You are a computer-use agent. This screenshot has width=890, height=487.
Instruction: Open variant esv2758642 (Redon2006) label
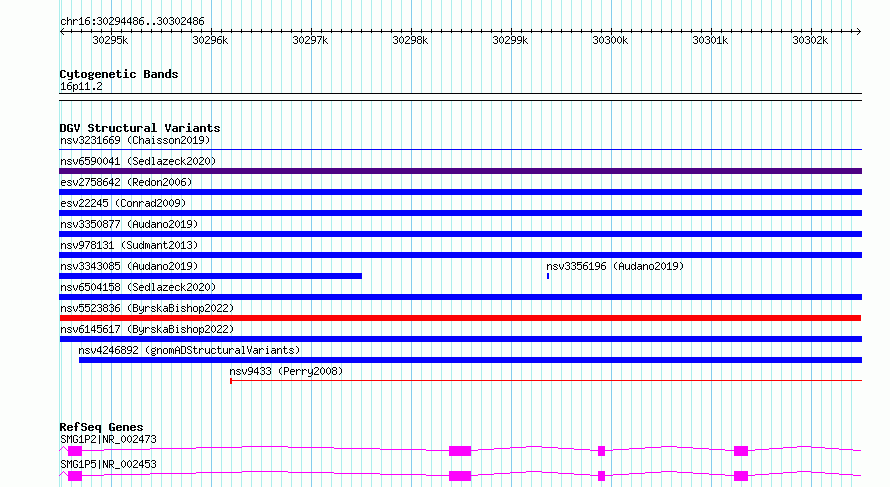tap(126, 182)
